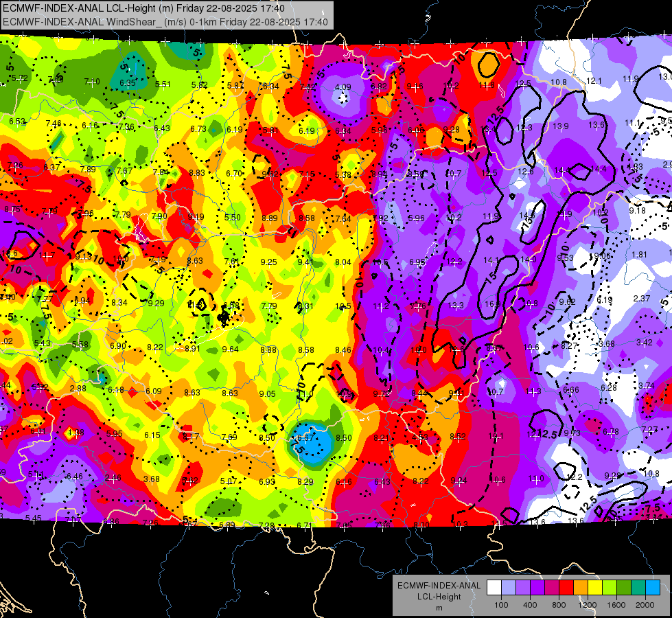Click the lime green legend swatch
The height and width of the screenshot is (618, 672).
click(x=610, y=588)
